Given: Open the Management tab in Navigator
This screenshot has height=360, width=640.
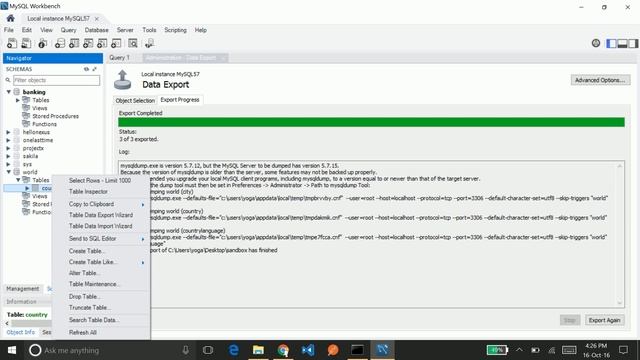Looking at the screenshot, I should [23, 289].
